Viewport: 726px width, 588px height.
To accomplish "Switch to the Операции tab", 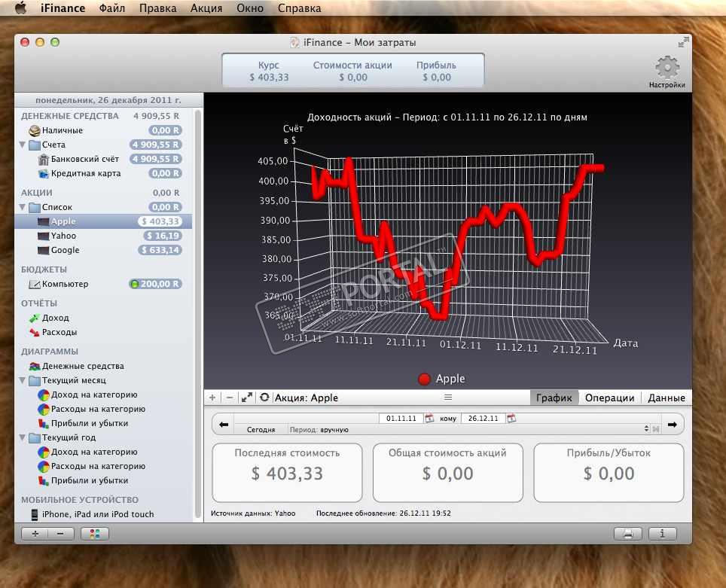I will pyautogui.click(x=609, y=398).
